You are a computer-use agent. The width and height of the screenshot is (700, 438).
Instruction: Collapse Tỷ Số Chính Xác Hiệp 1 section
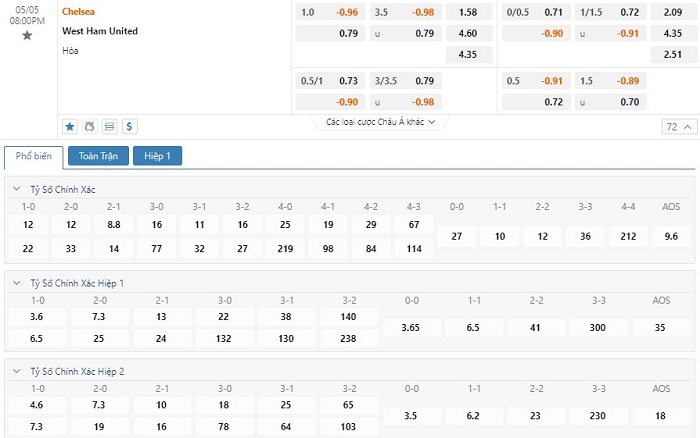(16, 283)
